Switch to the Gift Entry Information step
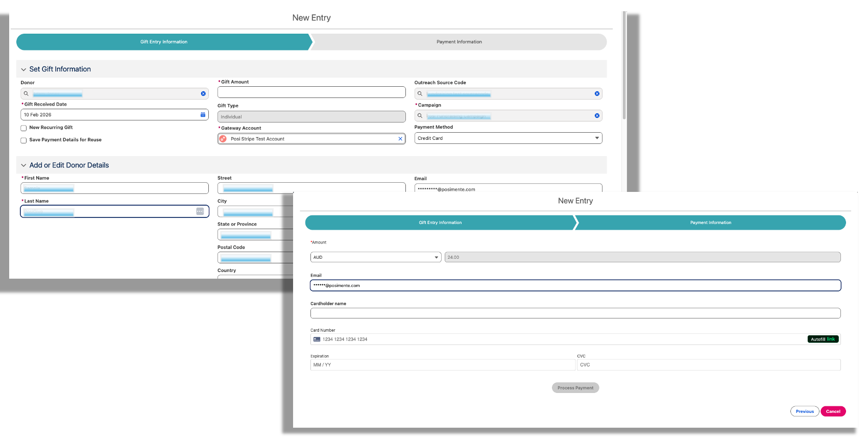This screenshot has width=868, height=443. (440, 223)
